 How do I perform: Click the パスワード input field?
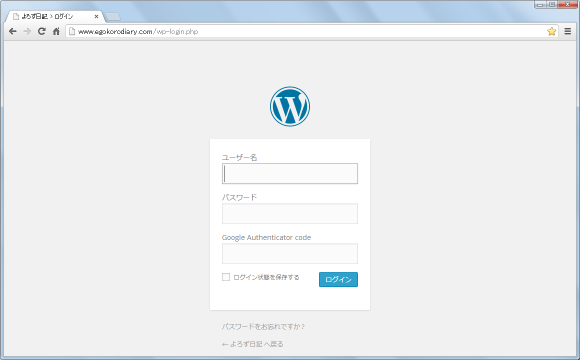tap(290, 213)
